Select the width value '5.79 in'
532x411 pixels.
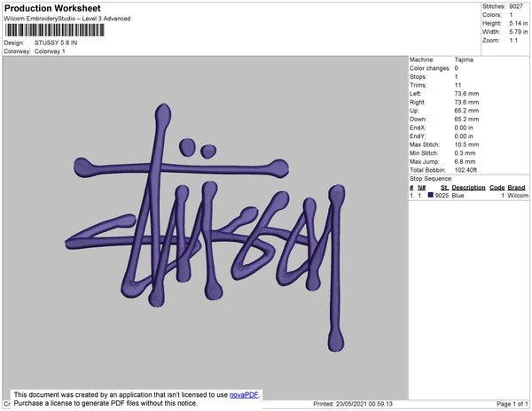(x=519, y=32)
